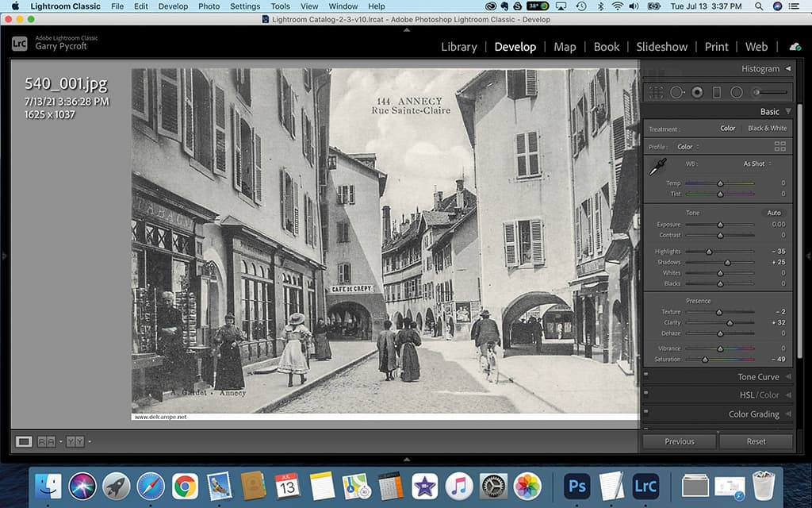Toggle the Color Grading panel switch

[645, 412]
